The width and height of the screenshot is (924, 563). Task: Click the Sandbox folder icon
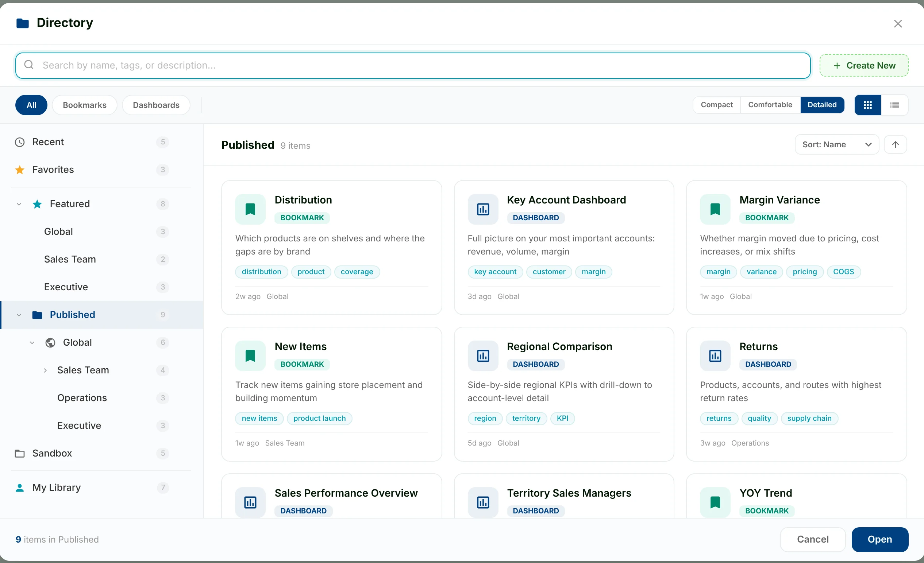tap(19, 453)
